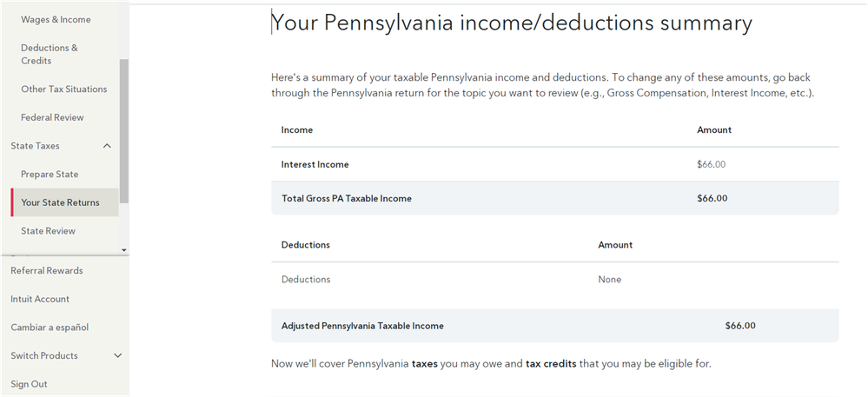The height and width of the screenshot is (397, 868).
Task: Open Referral Rewards link
Action: coord(47,270)
